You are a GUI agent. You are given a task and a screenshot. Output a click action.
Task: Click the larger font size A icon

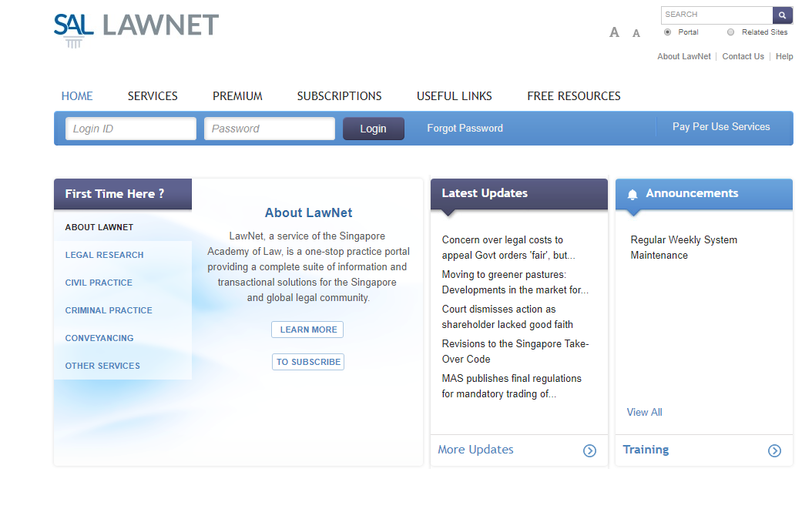point(614,32)
